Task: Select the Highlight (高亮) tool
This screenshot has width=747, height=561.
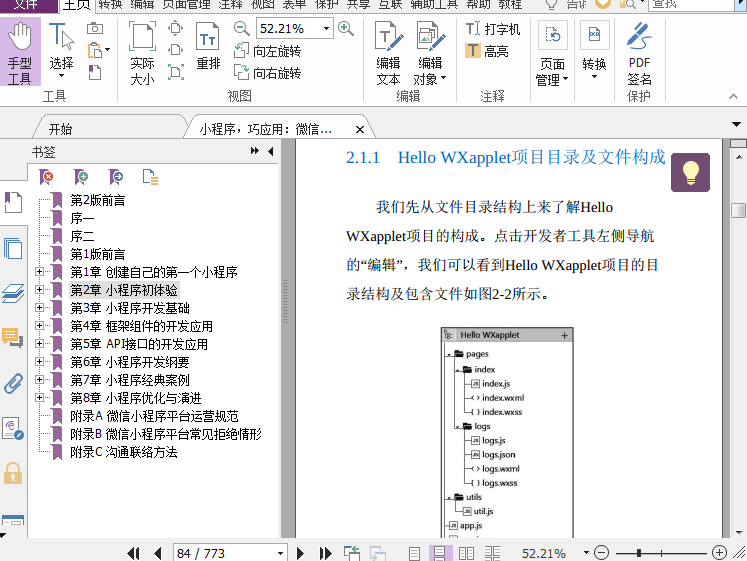Action: coord(487,50)
